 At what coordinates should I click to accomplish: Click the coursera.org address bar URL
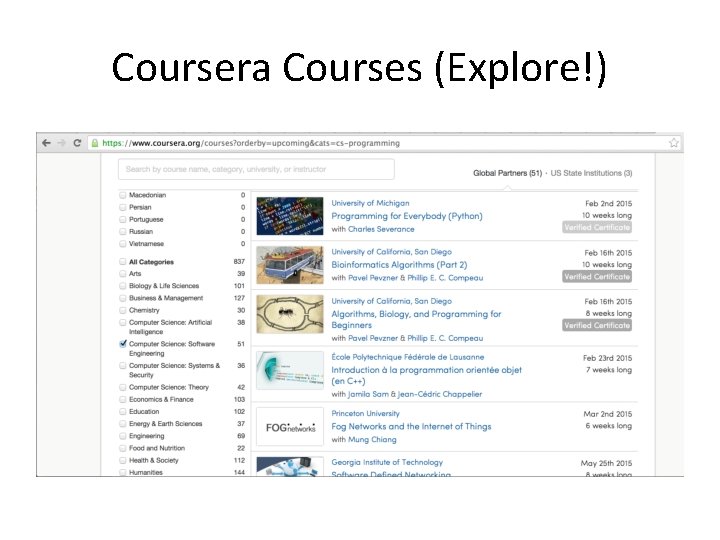(x=251, y=143)
